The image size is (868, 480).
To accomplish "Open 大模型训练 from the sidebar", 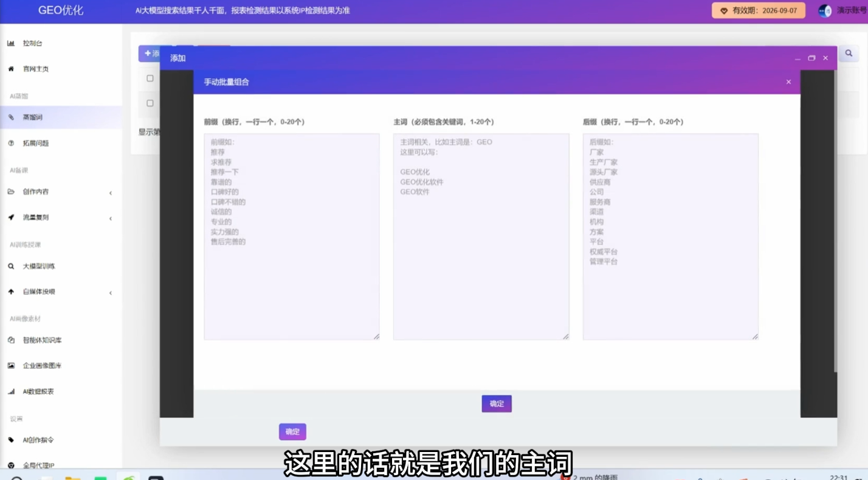I will click(38, 266).
